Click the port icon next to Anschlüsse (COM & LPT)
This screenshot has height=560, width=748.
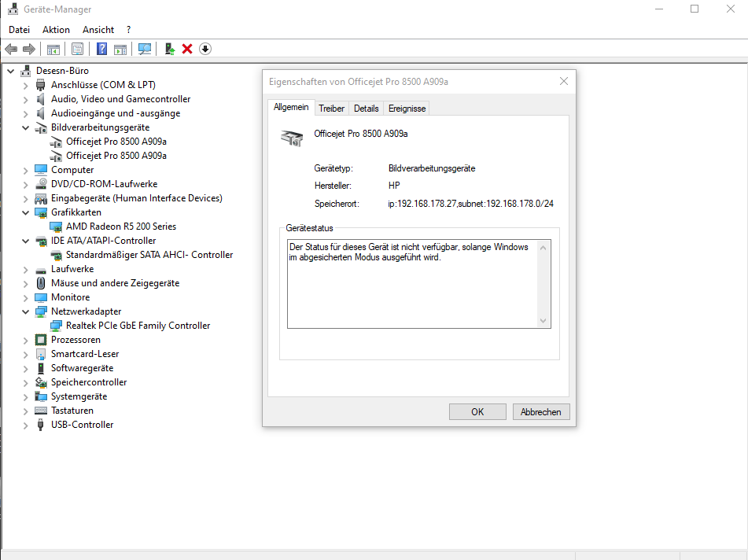pyautogui.click(x=41, y=85)
